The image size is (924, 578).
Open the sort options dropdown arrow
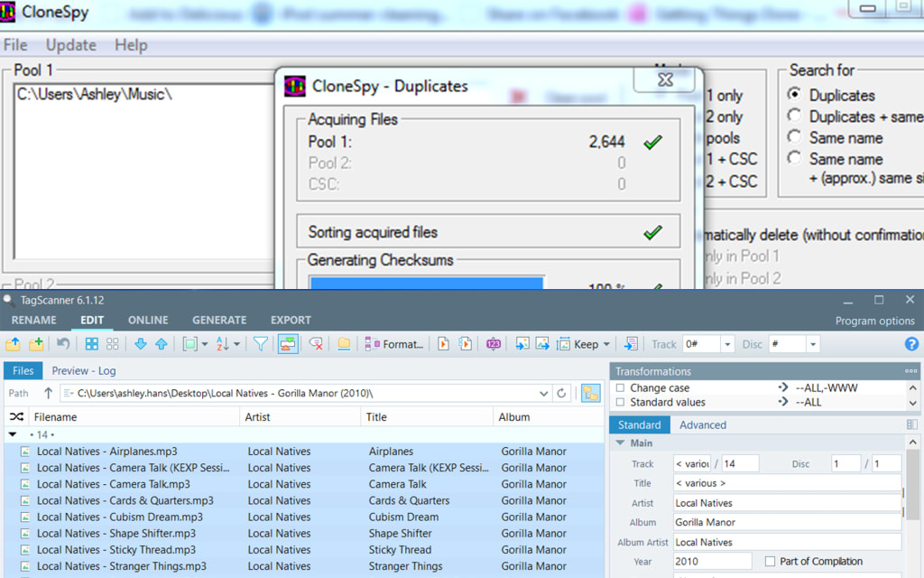tap(237, 344)
